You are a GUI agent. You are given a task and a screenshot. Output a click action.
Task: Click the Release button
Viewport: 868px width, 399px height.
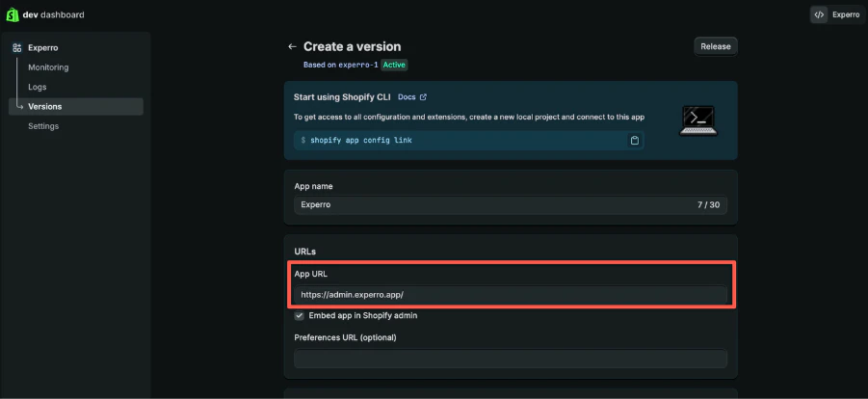(716, 46)
